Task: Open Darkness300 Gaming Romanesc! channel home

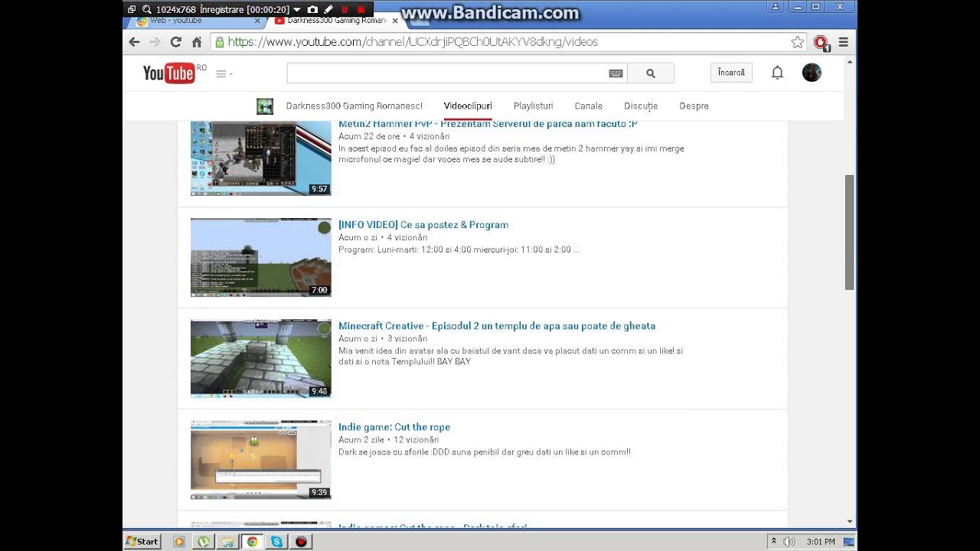Action: 354,106
